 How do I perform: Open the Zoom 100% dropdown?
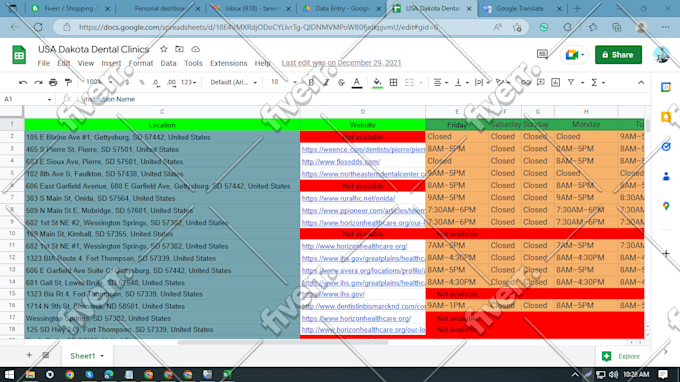[99, 82]
